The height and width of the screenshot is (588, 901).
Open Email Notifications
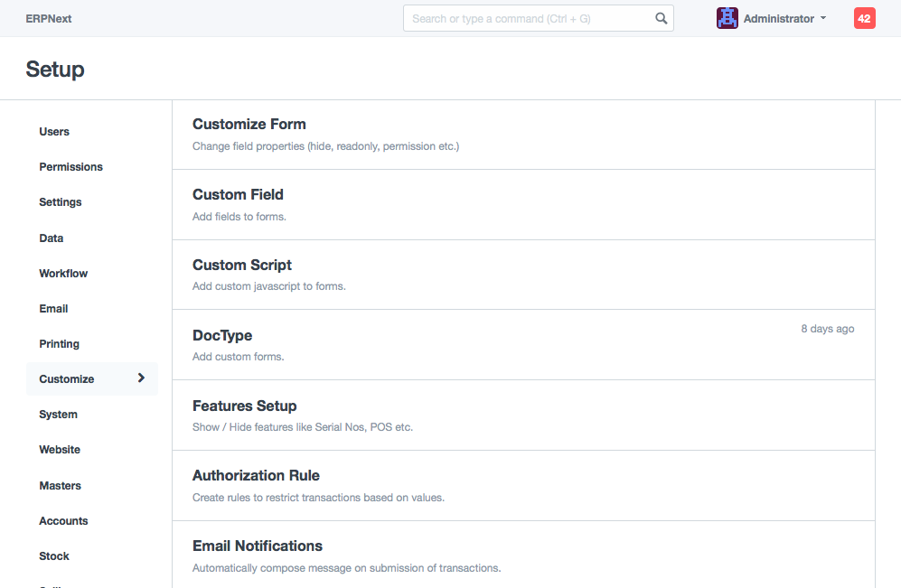point(258,546)
